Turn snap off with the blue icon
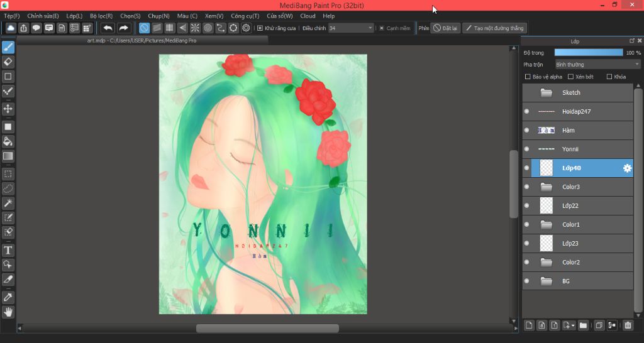Image resolution: width=644 pixels, height=343 pixels. pyautogui.click(x=144, y=28)
